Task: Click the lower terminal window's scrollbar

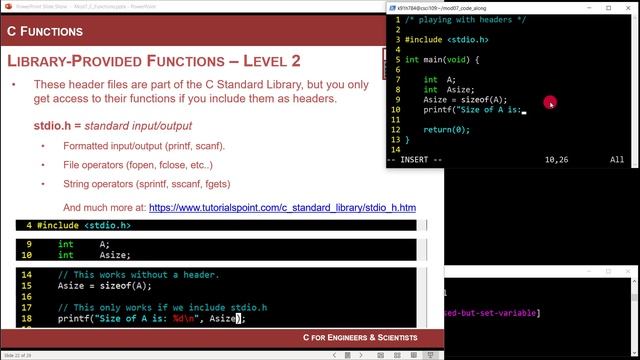Action: [635, 316]
